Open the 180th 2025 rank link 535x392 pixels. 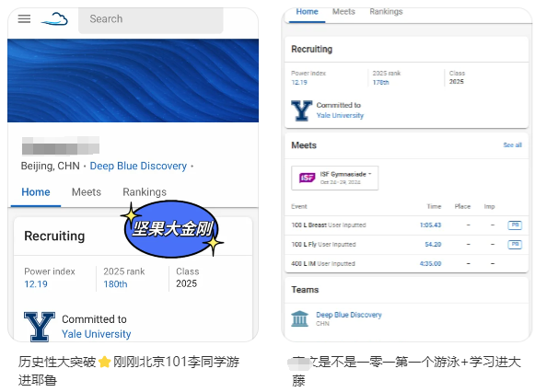pyautogui.click(x=115, y=284)
